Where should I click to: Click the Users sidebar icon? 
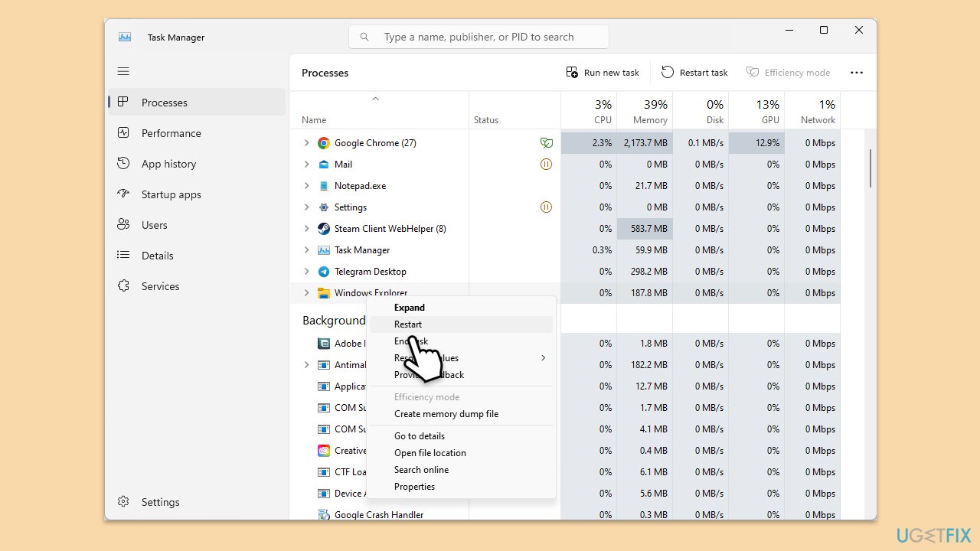[123, 224]
